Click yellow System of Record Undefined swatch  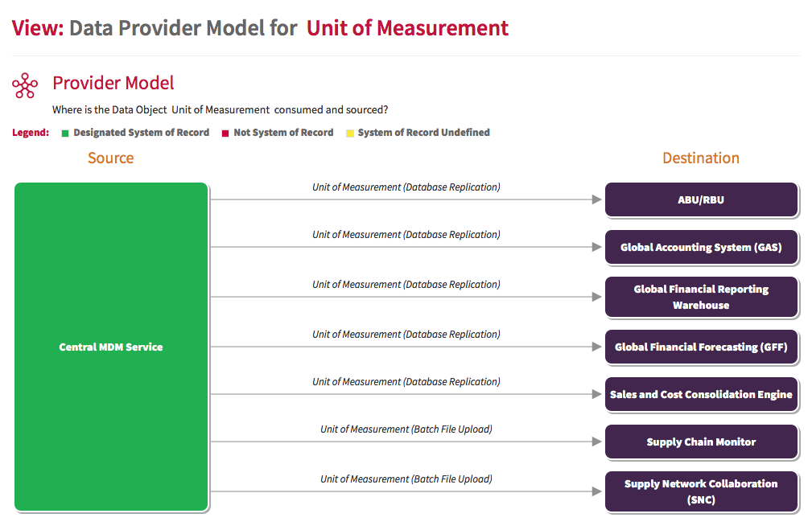pyautogui.click(x=350, y=134)
